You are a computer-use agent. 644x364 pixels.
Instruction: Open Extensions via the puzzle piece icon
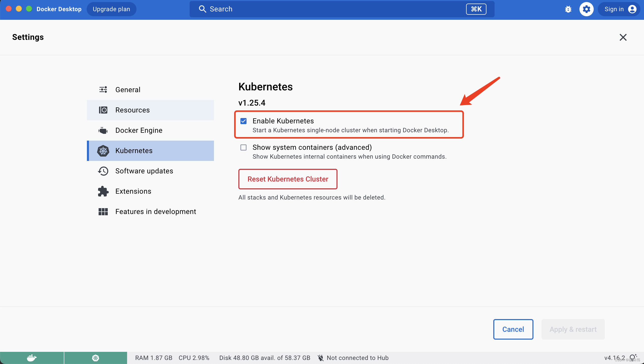[x=103, y=191]
